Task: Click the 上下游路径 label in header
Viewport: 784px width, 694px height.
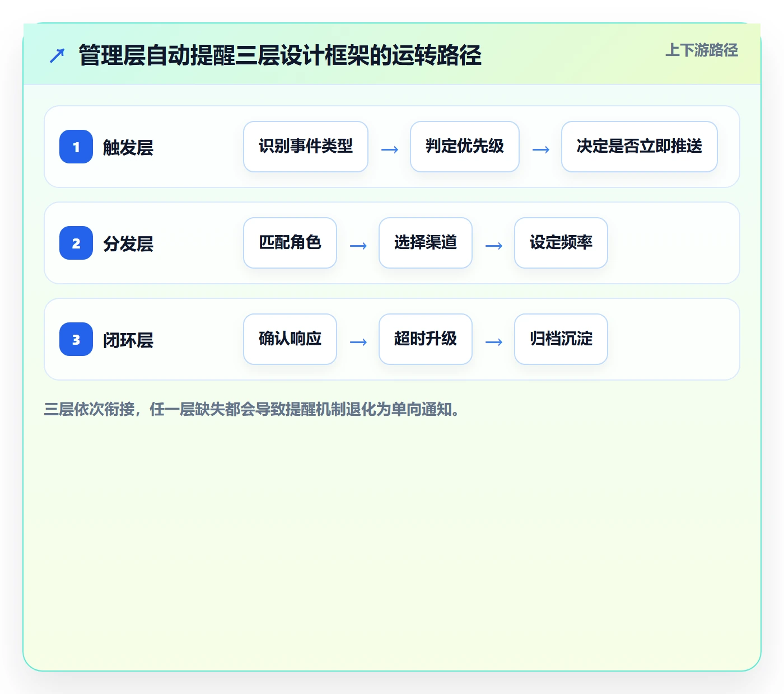Action: [x=702, y=50]
